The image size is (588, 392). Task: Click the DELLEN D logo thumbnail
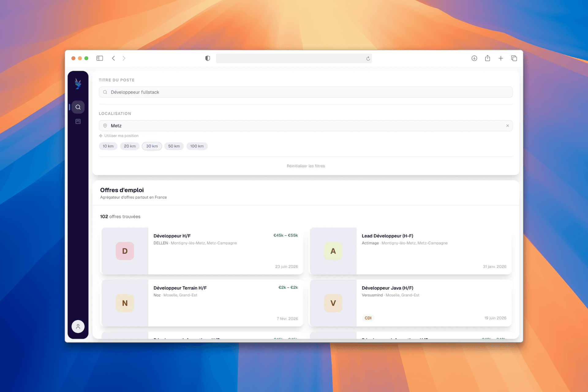pos(125,251)
